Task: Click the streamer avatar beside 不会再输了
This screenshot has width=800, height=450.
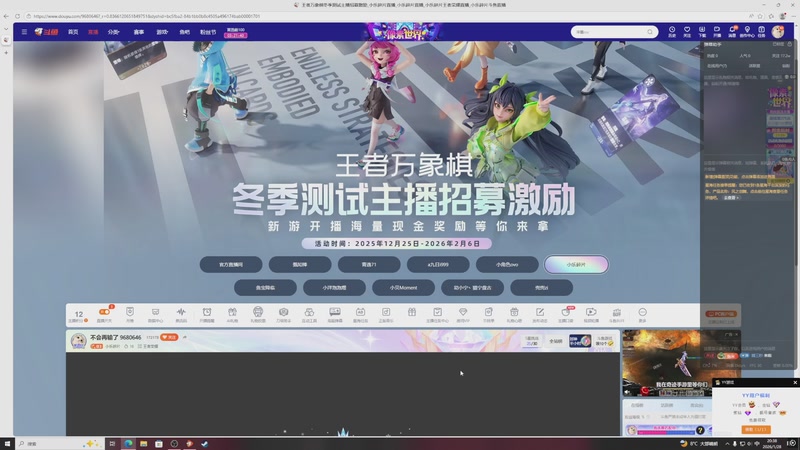Action: [79, 340]
